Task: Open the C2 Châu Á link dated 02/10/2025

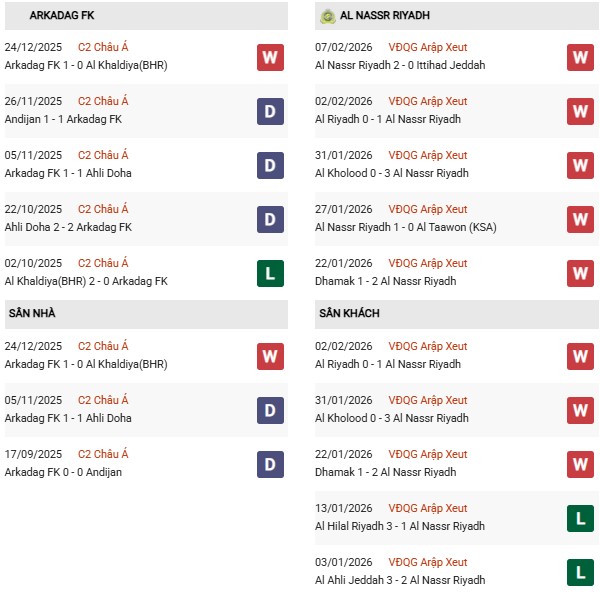Action: point(103,263)
